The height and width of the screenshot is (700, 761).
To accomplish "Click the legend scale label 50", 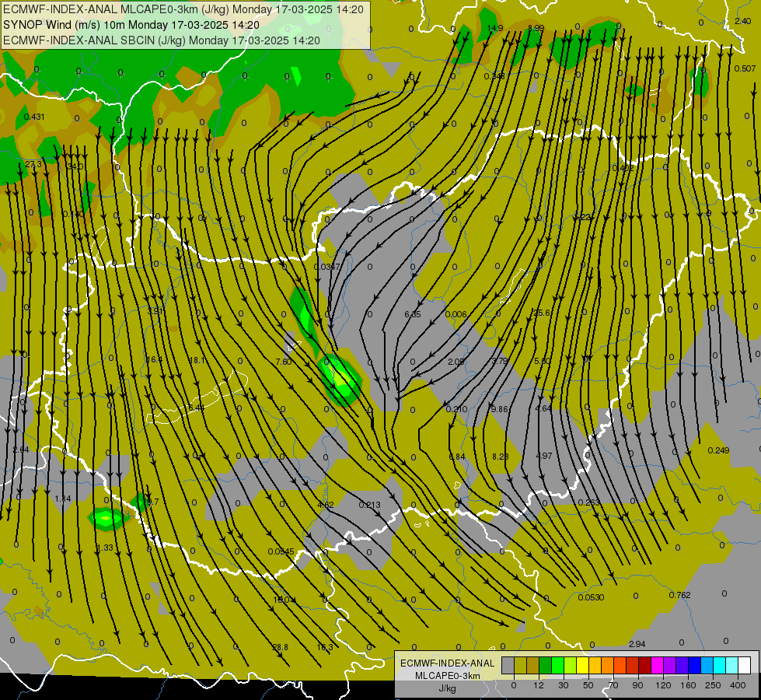I will pyautogui.click(x=588, y=685).
